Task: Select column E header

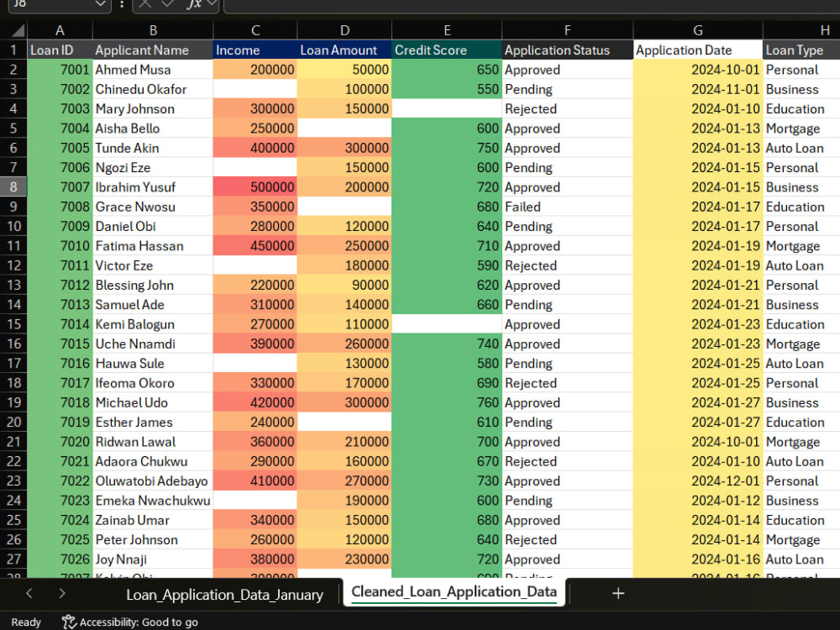Action: coord(447,30)
